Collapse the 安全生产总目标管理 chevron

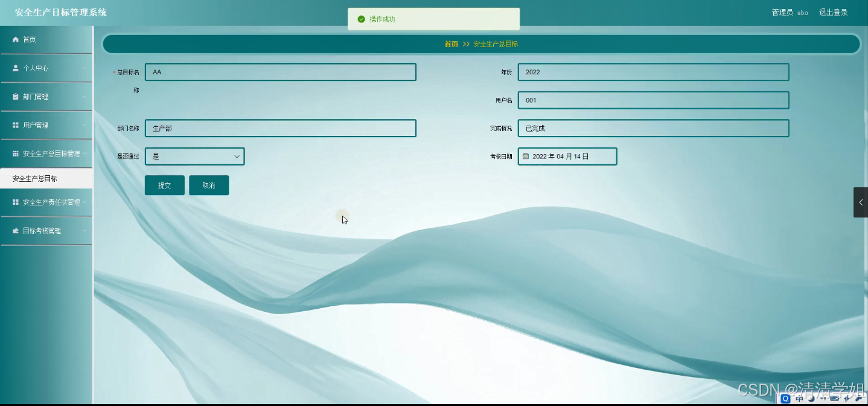point(85,153)
